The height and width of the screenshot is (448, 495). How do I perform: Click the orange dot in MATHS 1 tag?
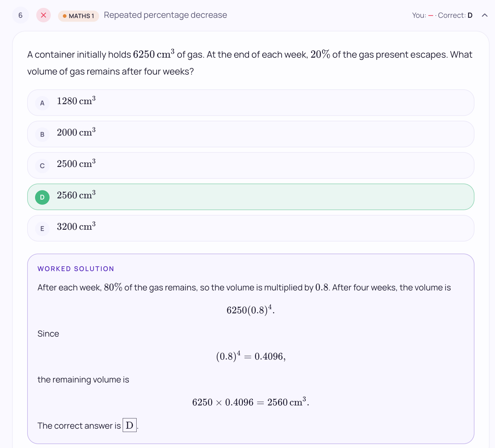point(65,16)
